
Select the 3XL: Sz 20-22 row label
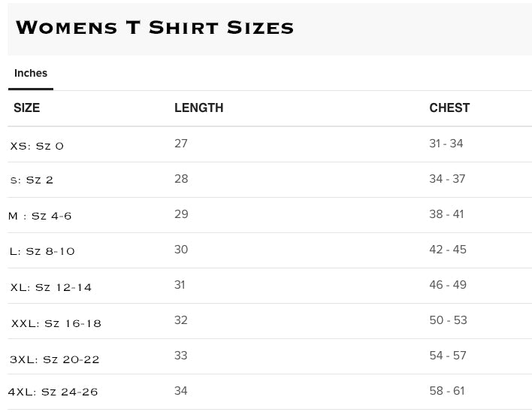(x=54, y=359)
